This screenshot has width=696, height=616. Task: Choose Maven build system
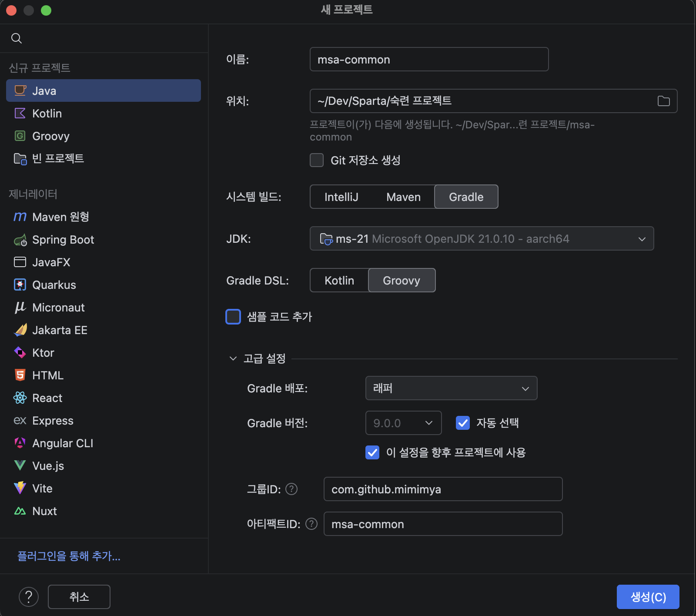(403, 197)
